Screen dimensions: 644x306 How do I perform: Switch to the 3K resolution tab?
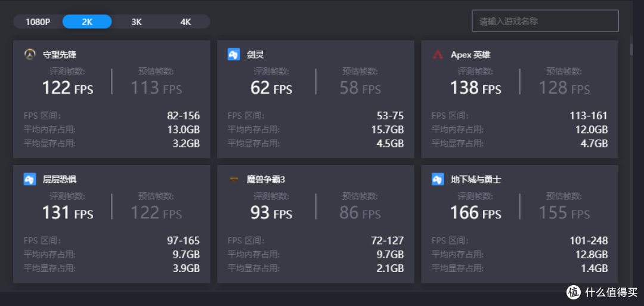coord(137,21)
